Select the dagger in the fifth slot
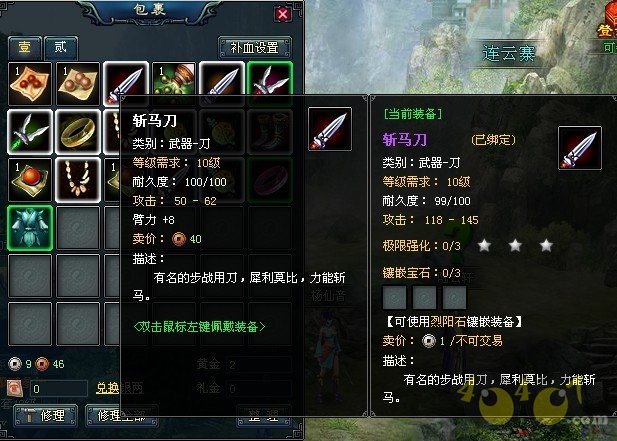Image resolution: width=617 pixels, height=441 pixels. point(222,79)
